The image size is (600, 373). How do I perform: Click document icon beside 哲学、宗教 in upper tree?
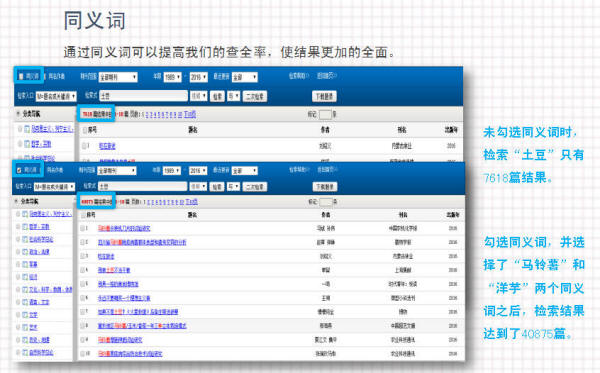pos(27,144)
